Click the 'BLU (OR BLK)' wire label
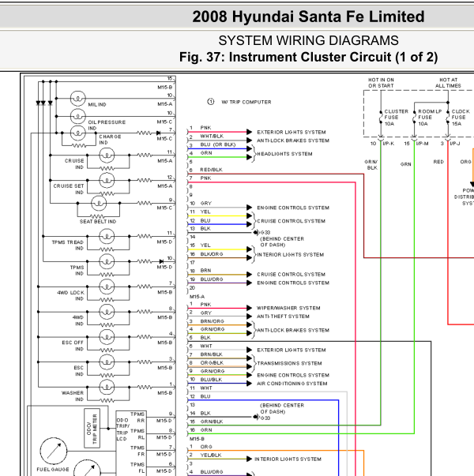The height and width of the screenshot is (476, 474). click(x=218, y=144)
